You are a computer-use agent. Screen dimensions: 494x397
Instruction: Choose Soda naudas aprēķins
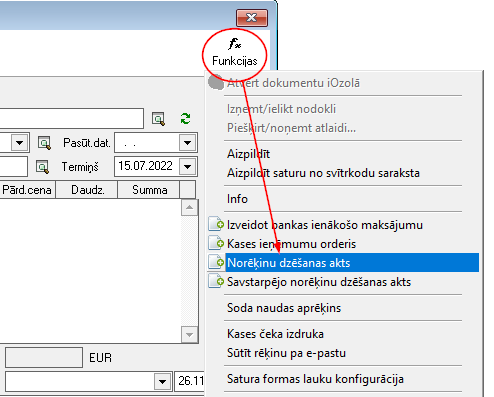click(343, 308)
